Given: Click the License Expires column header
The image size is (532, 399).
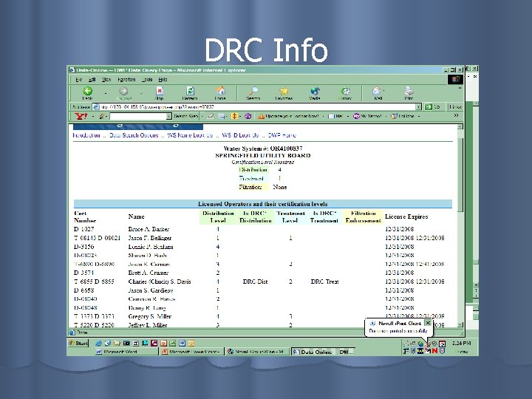Looking at the screenshot, I should click(406, 216).
